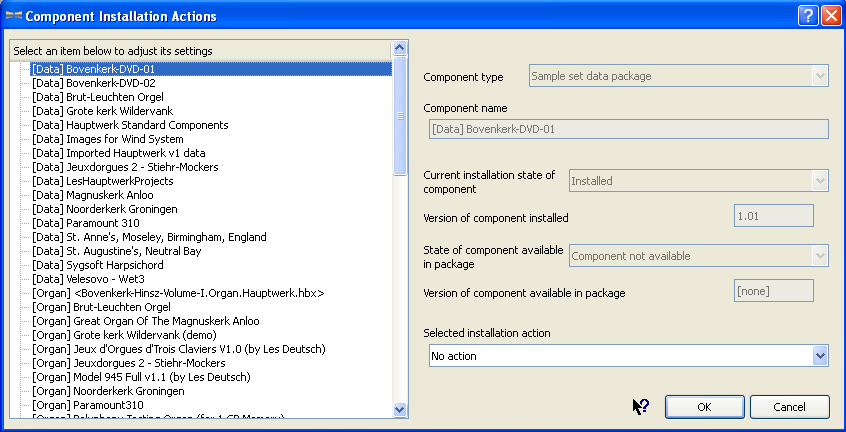Click the list scrollbar down arrow
The height and width of the screenshot is (432, 846).
click(400, 409)
